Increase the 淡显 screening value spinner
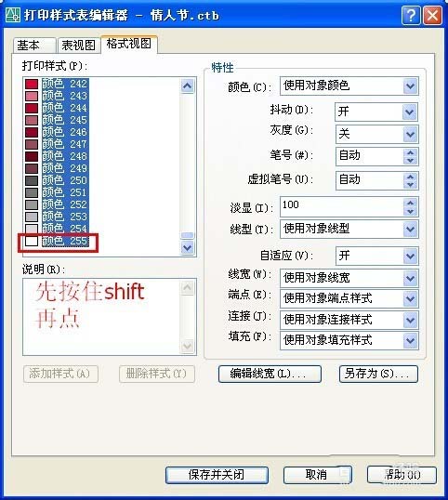 [411, 203]
